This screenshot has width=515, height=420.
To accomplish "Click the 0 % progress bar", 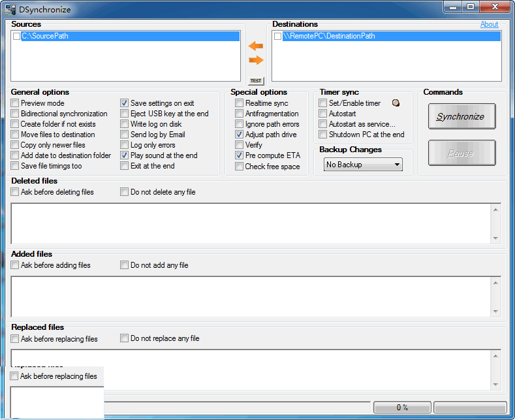I will (402, 408).
